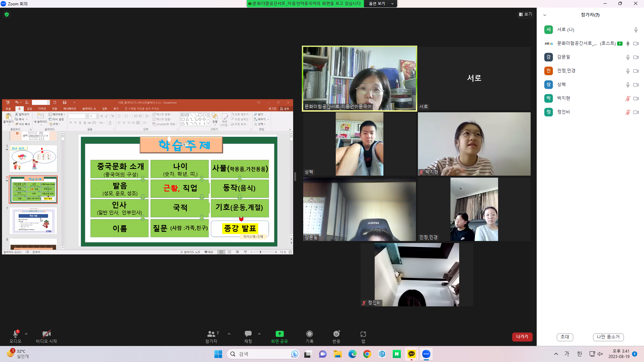
Task: Toggle camera icon for 감문일
Action: (x=636, y=57)
